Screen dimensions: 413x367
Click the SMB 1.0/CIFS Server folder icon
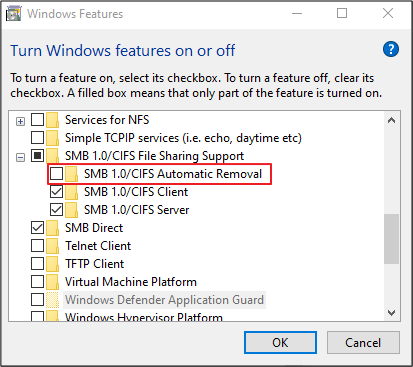pyautogui.click(x=71, y=210)
